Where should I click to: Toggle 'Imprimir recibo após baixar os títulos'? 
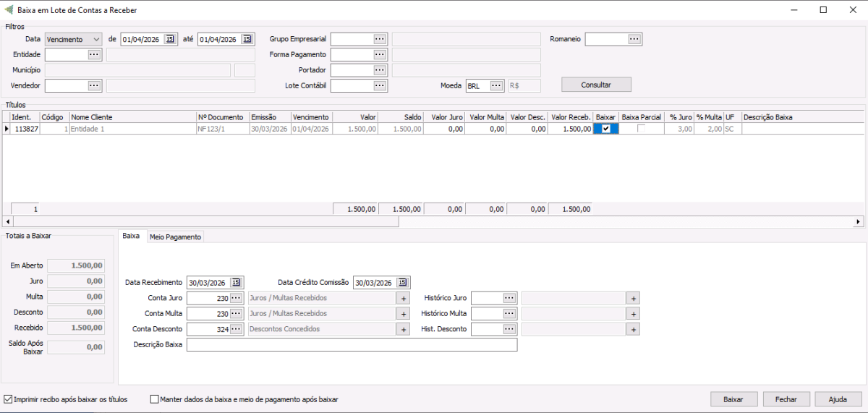coord(9,399)
